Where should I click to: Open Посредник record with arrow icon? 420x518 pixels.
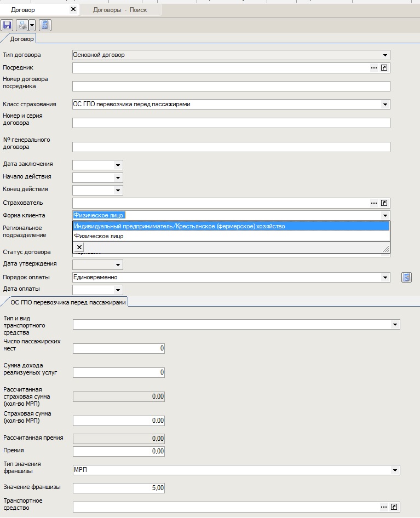coord(384,68)
